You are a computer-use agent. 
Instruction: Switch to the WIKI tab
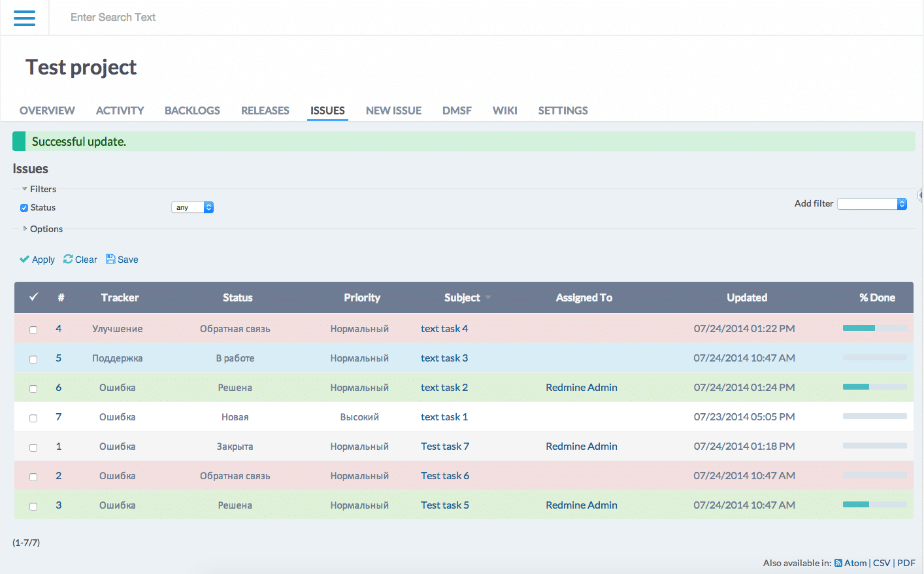point(504,110)
